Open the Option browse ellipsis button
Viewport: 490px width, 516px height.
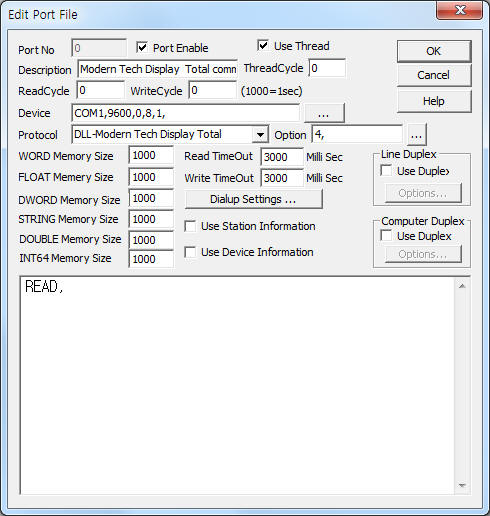[416, 135]
